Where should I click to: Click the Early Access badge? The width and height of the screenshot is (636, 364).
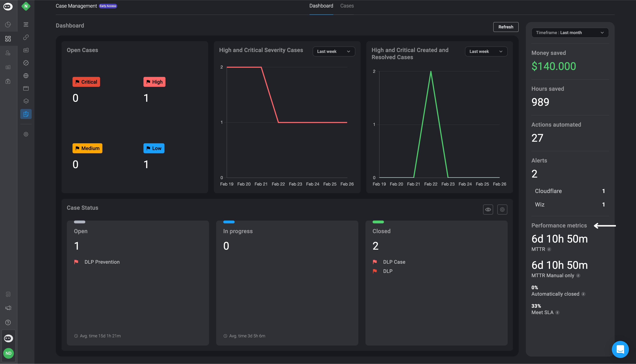[x=108, y=6]
